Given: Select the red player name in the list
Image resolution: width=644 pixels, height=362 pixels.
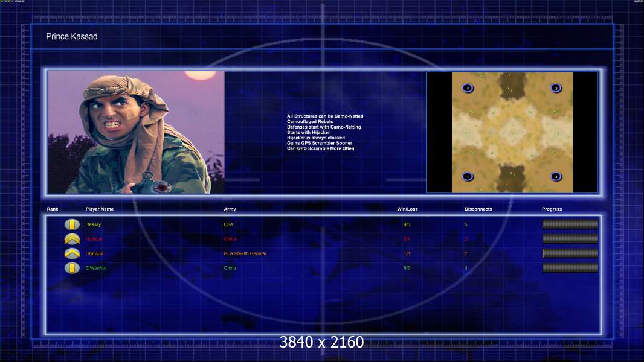Looking at the screenshot, I should [x=94, y=239].
